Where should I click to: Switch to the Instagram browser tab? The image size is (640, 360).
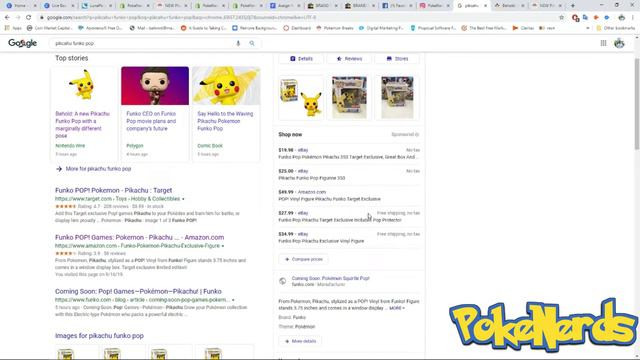click(434, 6)
